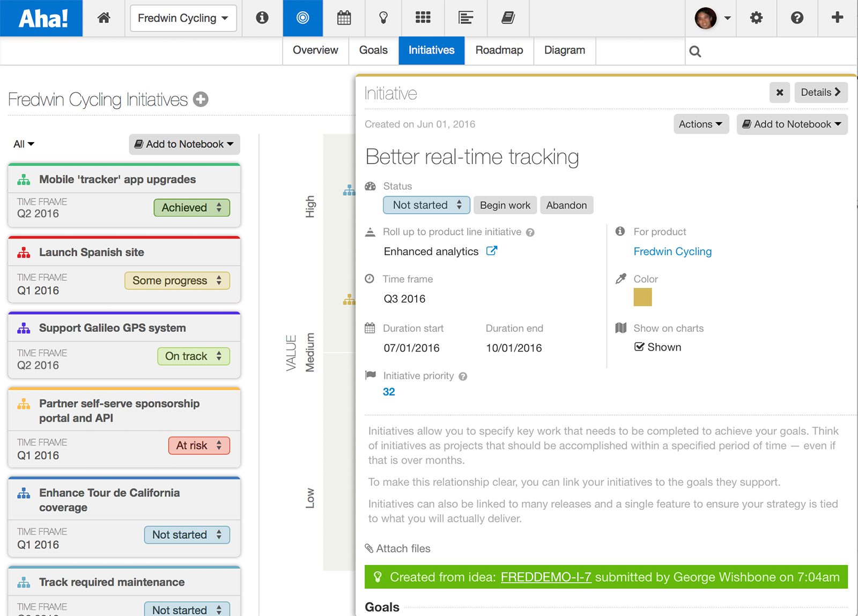
Task: Click the Attach files paperclip icon
Action: click(x=369, y=548)
